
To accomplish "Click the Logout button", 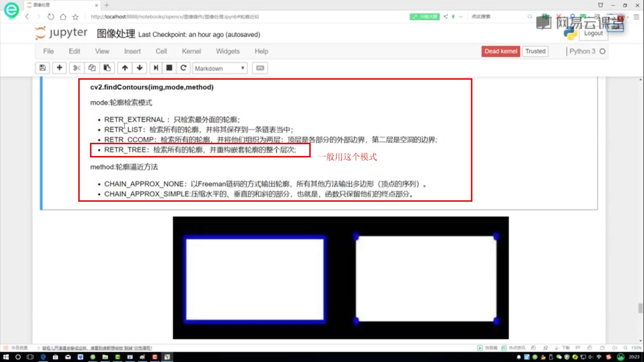I will [593, 33].
